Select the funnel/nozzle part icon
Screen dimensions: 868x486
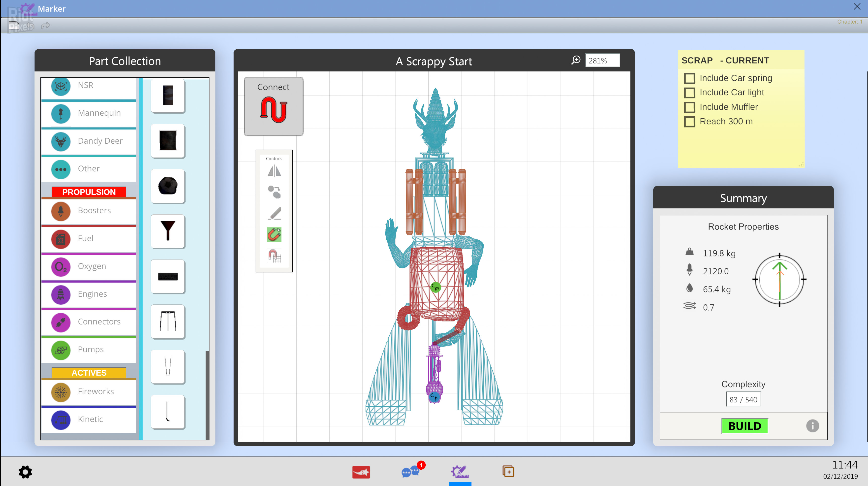tap(167, 231)
